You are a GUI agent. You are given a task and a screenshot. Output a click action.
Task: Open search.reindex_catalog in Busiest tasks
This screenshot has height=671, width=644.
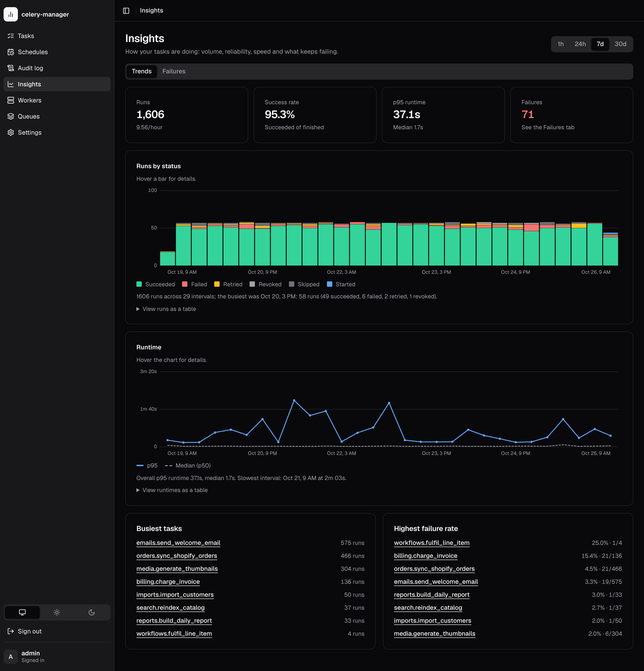[170, 608]
